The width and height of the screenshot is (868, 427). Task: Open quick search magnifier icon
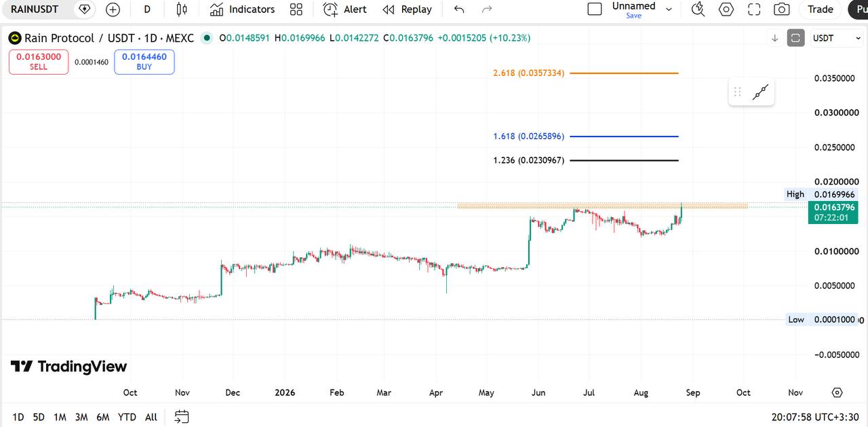click(x=698, y=10)
